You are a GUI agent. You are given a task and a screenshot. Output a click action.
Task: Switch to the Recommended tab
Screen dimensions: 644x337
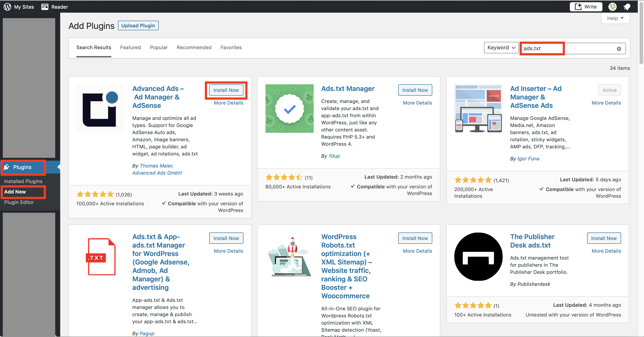pyautogui.click(x=194, y=48)
